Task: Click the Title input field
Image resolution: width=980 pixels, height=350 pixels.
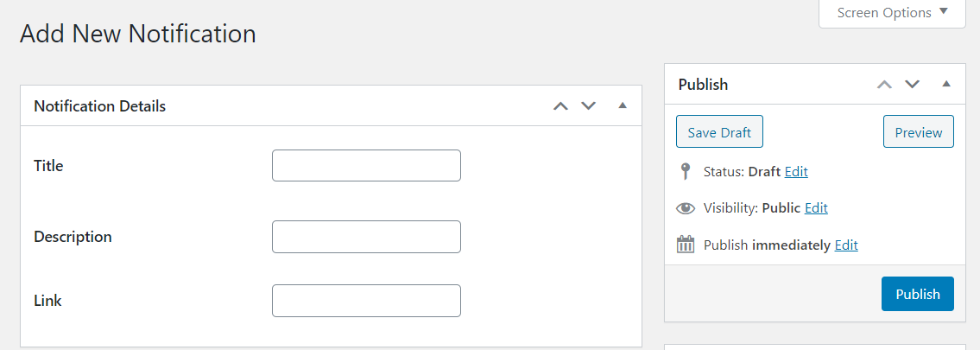Action: [366, 166]
